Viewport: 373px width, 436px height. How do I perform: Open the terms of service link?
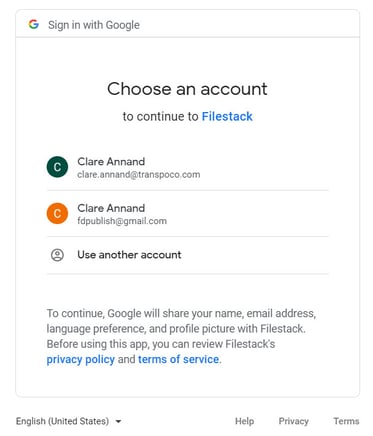(179, 359)
